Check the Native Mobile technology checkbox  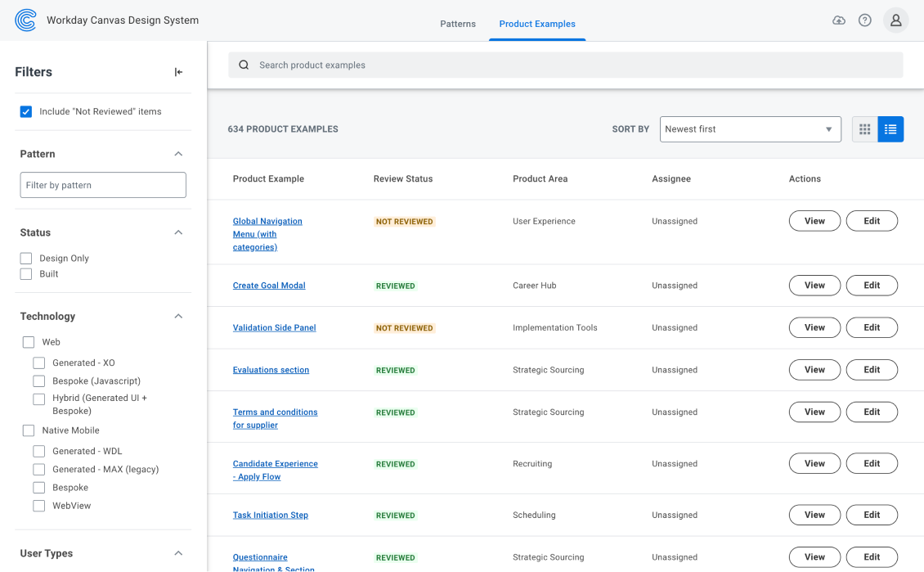(29, 430)
